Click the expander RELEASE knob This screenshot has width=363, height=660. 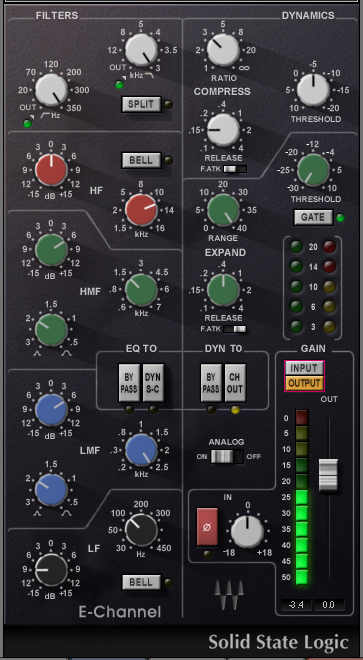[223, 290]
